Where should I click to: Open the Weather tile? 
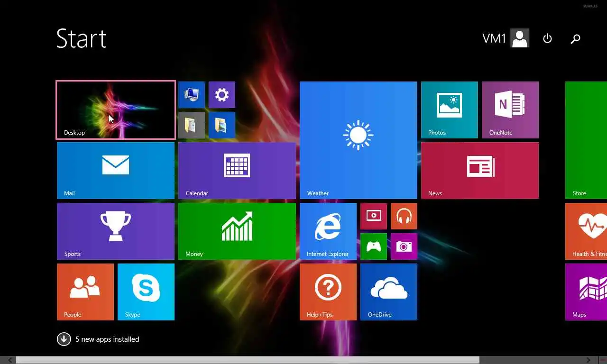pyautogui.click(x=359, y=140)
